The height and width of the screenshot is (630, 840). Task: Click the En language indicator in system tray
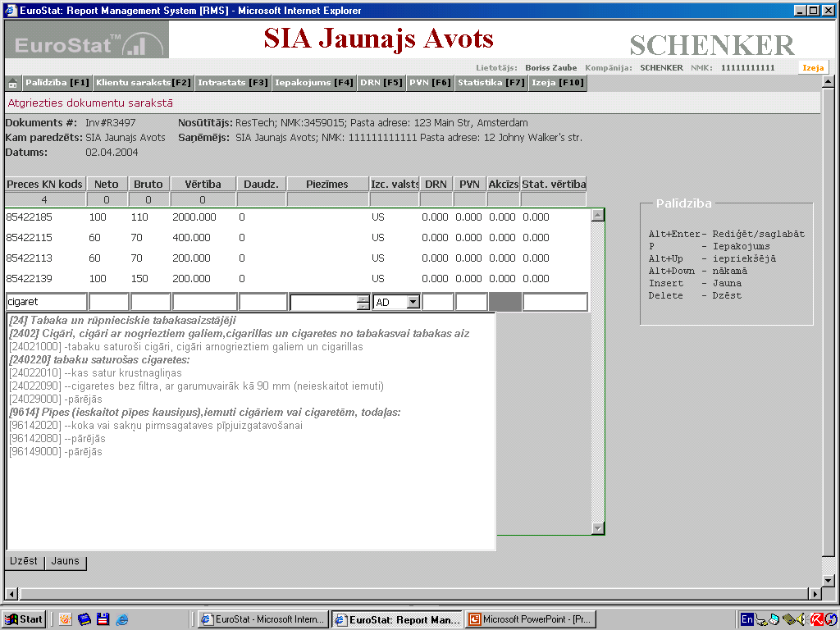point(746,619)
